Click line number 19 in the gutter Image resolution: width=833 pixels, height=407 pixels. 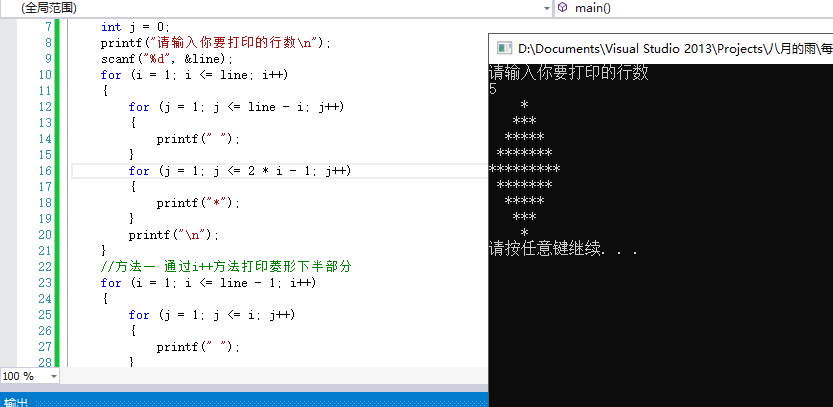45,218
